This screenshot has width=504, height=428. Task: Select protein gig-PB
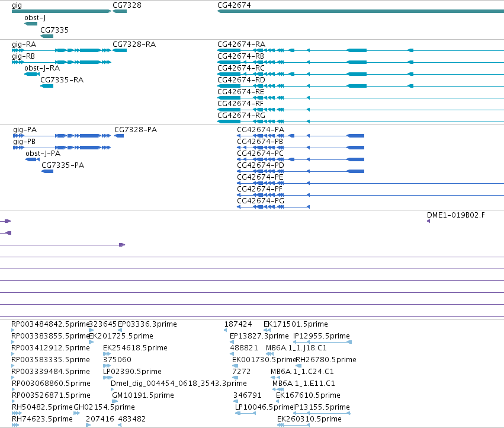click(24, 142)
